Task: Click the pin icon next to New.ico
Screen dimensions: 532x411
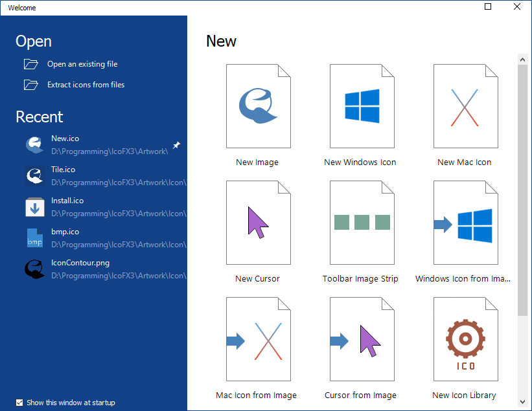Action: tap(176, 145)
